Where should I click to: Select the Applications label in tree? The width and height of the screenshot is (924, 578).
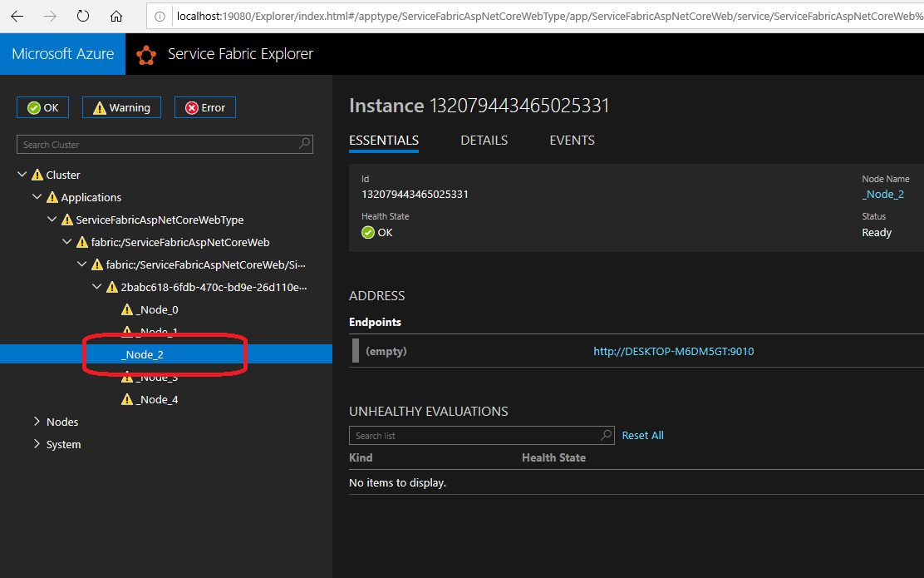pos(91,197)
